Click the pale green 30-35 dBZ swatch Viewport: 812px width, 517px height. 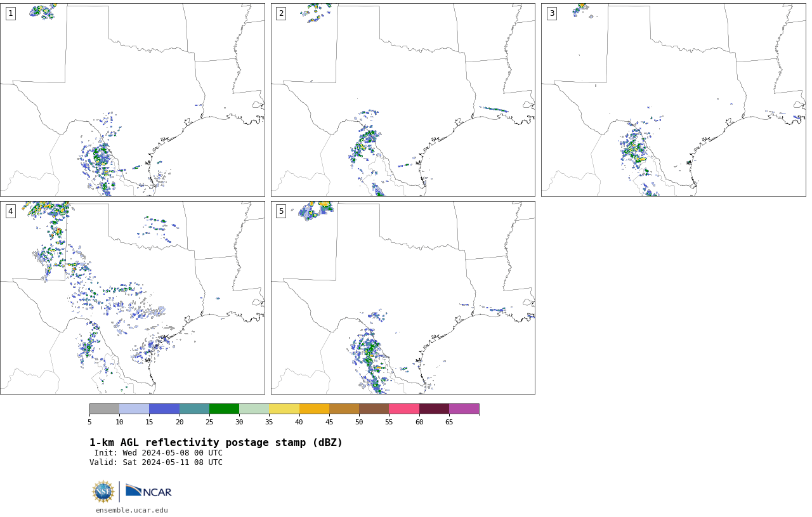point(254,409)
